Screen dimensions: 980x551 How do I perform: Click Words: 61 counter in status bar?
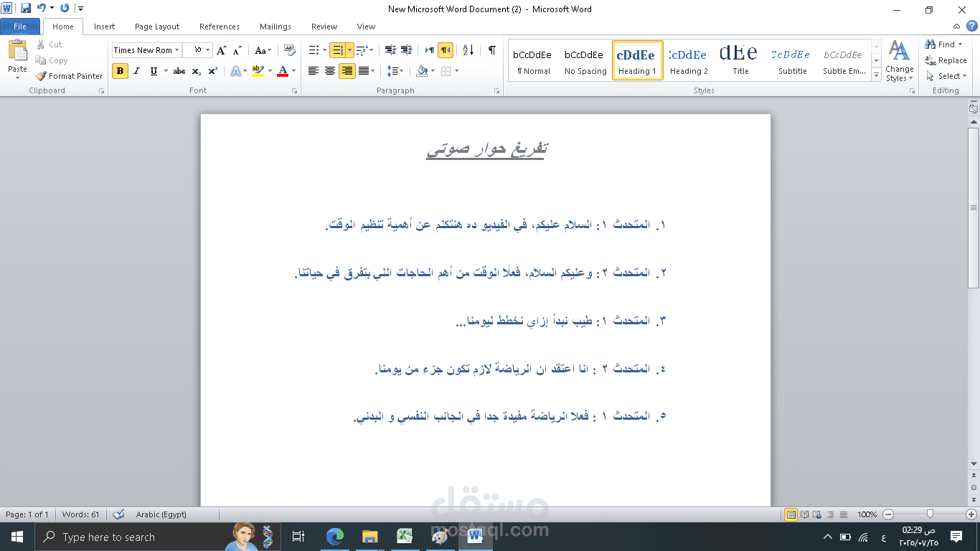click(x=80, y=514)
